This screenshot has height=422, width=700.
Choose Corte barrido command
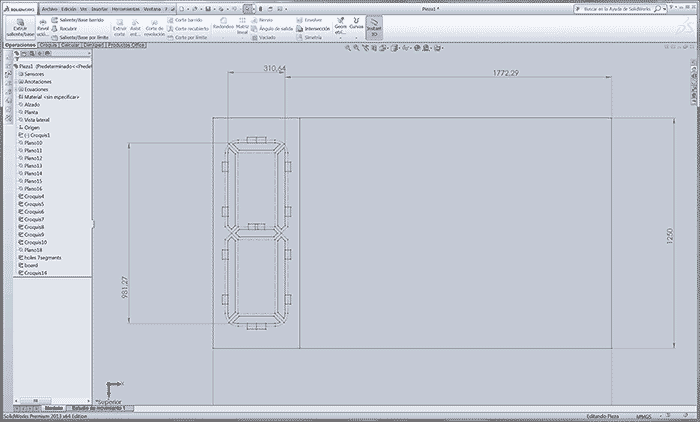(185, 20)
